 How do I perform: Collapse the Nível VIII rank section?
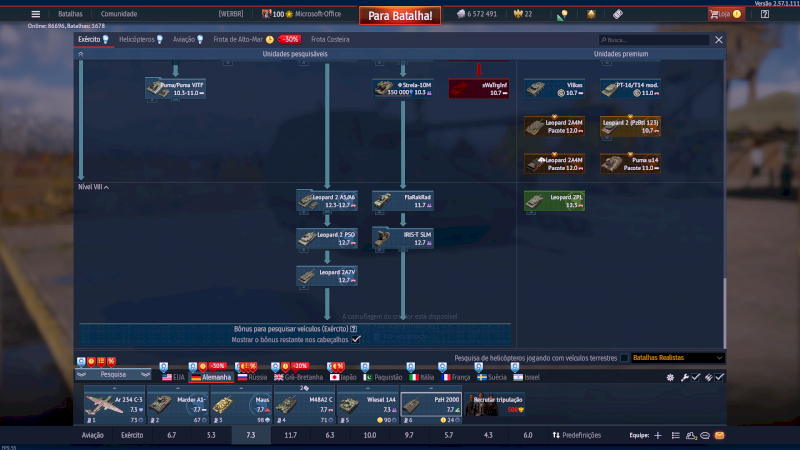[x=93, y=187]
